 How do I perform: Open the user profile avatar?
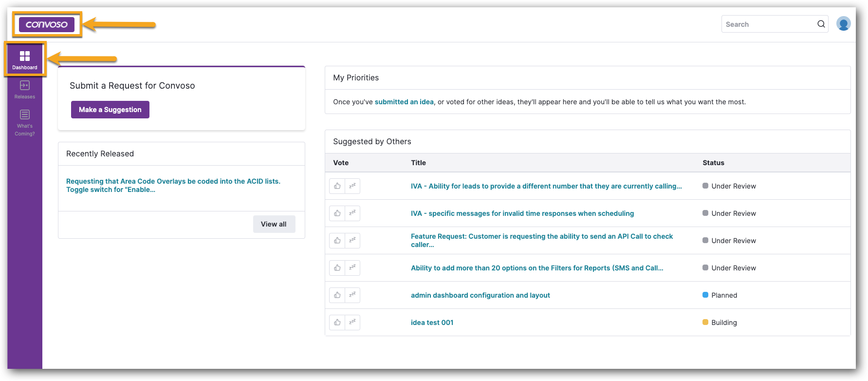(x=843, y=24)
